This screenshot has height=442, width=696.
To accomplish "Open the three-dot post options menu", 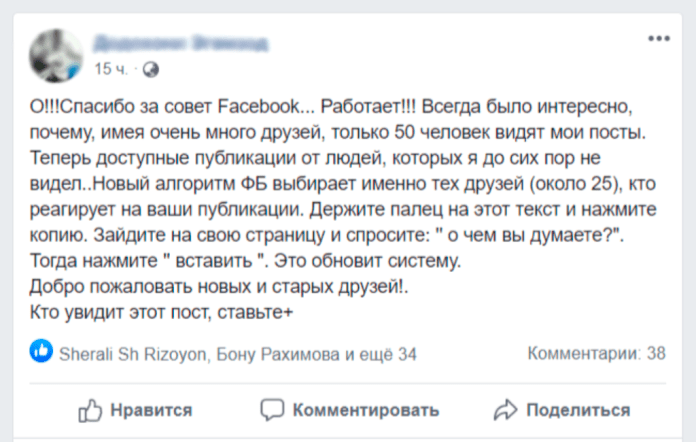I will click(x=659, y=39).
